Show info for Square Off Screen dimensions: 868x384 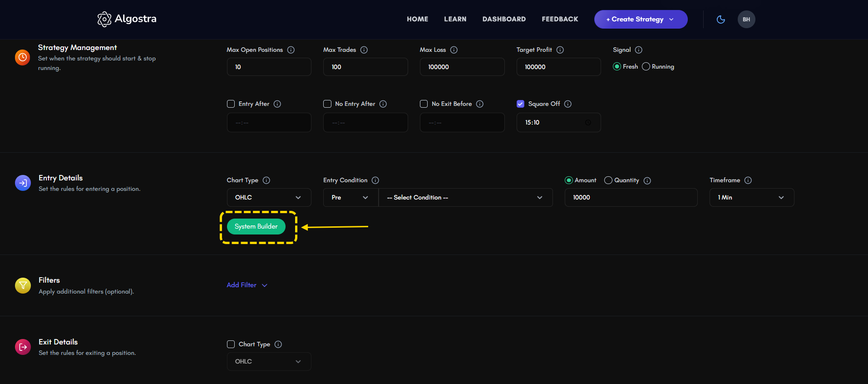(x=568, y=104)
